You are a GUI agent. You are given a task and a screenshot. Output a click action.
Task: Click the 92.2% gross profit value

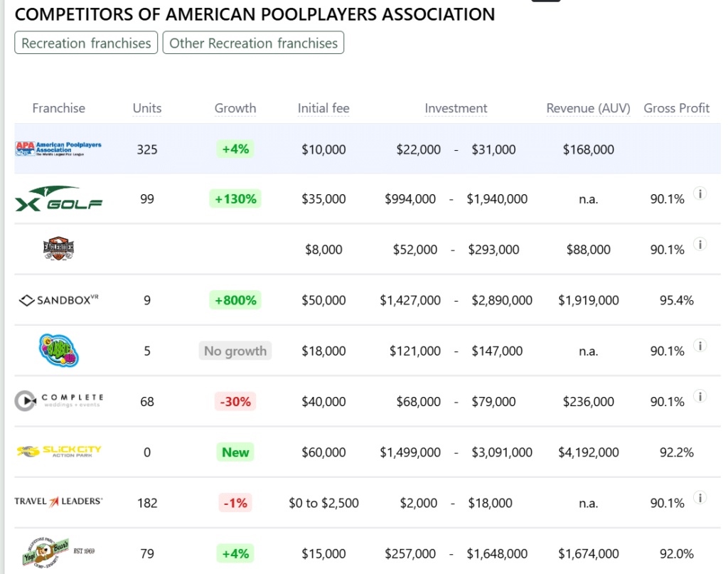(677, 452)
